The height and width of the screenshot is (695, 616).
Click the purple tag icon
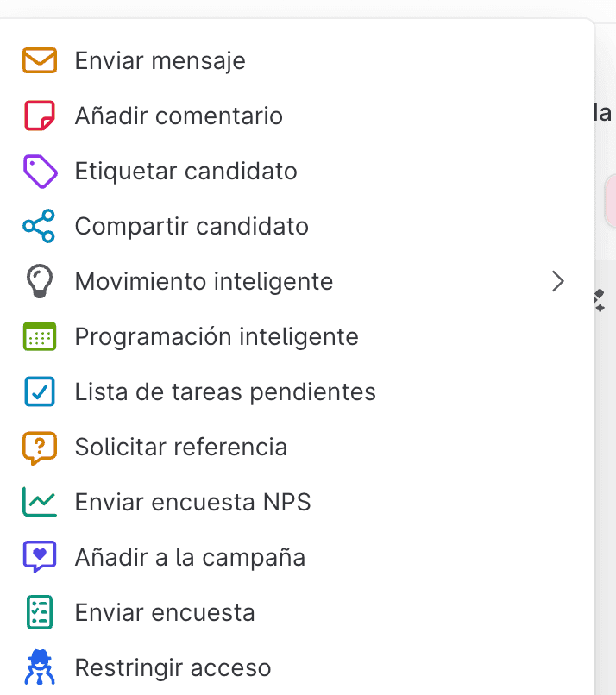pos(40,171)
